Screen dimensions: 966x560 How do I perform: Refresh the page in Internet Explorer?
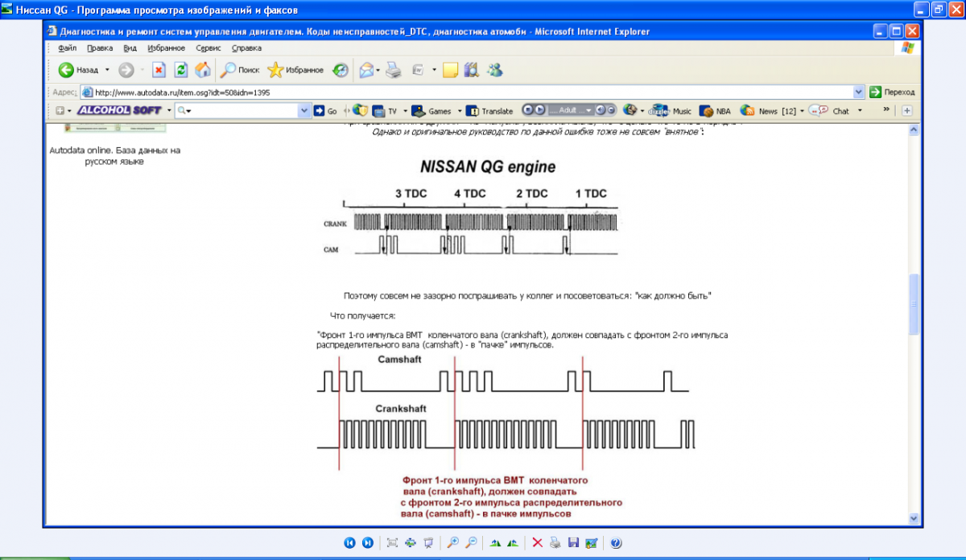[x=181, y=70]
